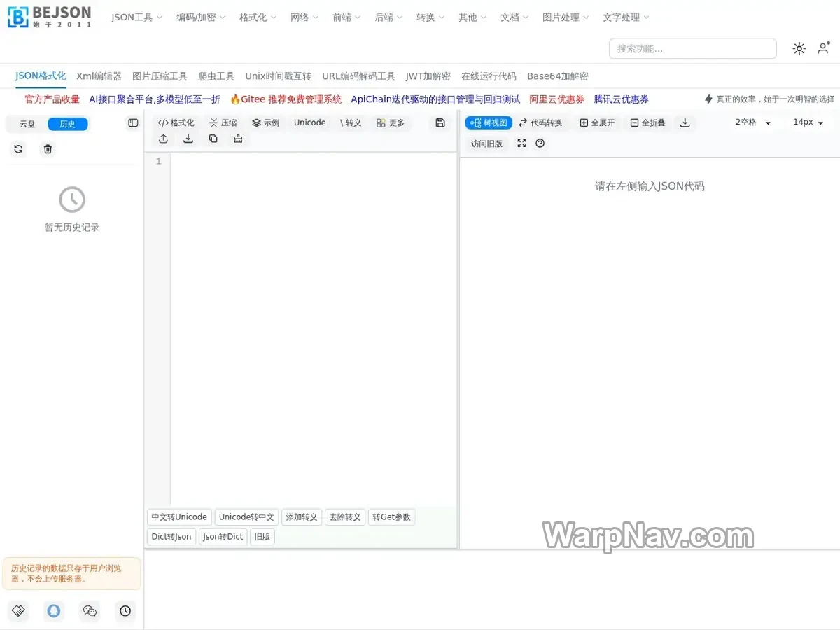Screen dimensions: 840x630
Task: Open the 格式化 top menu
Action: tap(258, 17)
